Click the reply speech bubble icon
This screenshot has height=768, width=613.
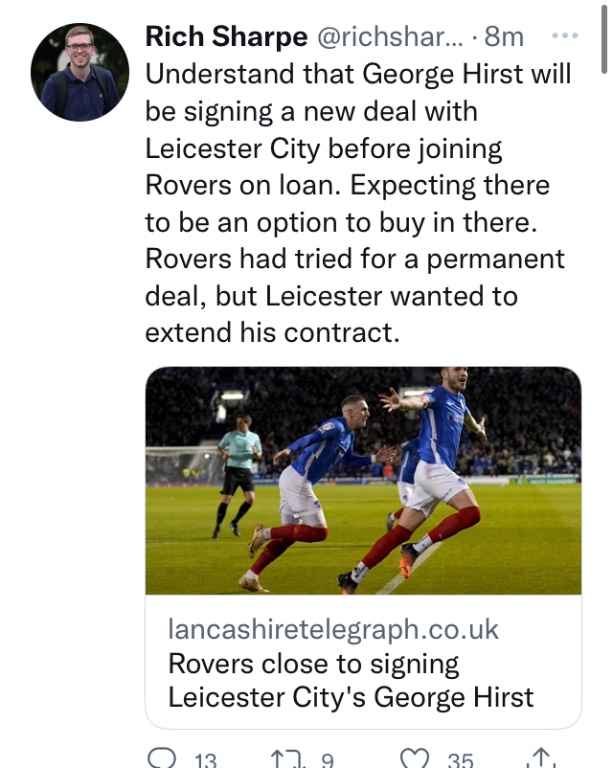pyautogui.click(x=162, y=759)
